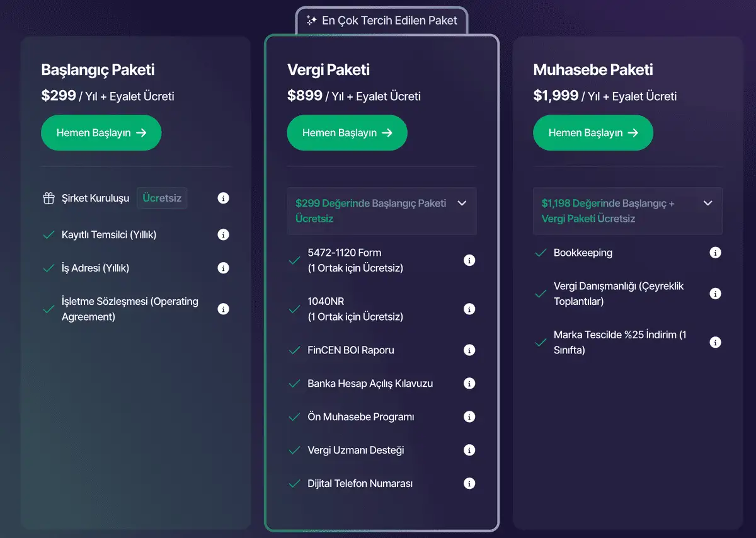This screenshot has width=756, height=538.
Task: Click info icon next to Bookkeeping
Action: point(715,253)
